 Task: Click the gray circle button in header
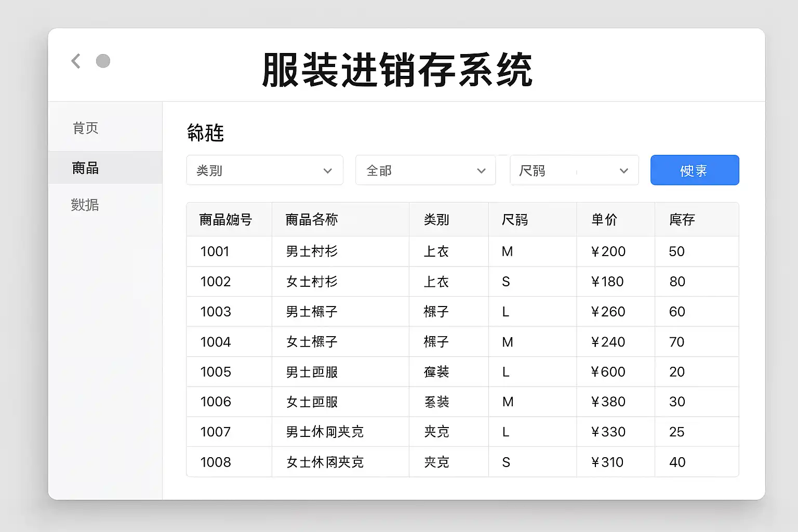coord(103,61)
